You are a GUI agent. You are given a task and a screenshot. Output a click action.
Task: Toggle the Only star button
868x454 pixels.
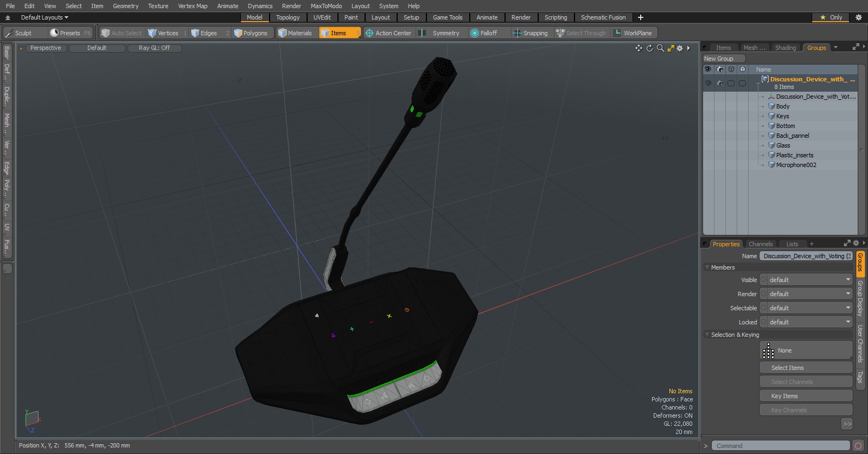pos(831,17)
